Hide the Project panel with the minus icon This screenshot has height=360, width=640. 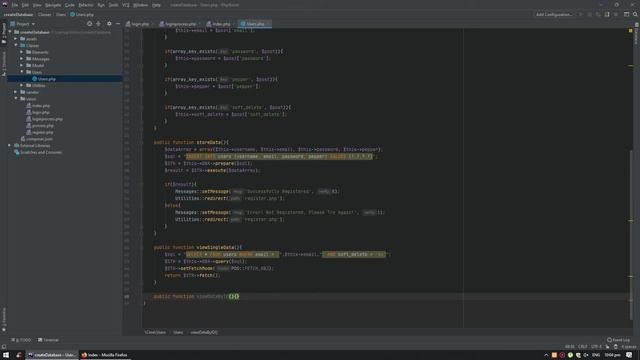coord(118,24)
